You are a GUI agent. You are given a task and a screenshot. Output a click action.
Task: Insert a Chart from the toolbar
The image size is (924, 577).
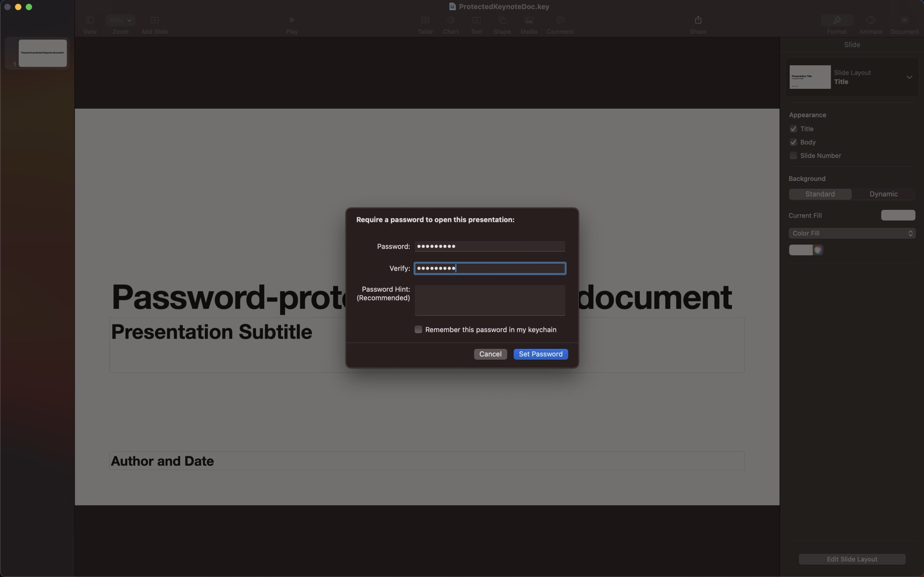[x=451, y=20]
